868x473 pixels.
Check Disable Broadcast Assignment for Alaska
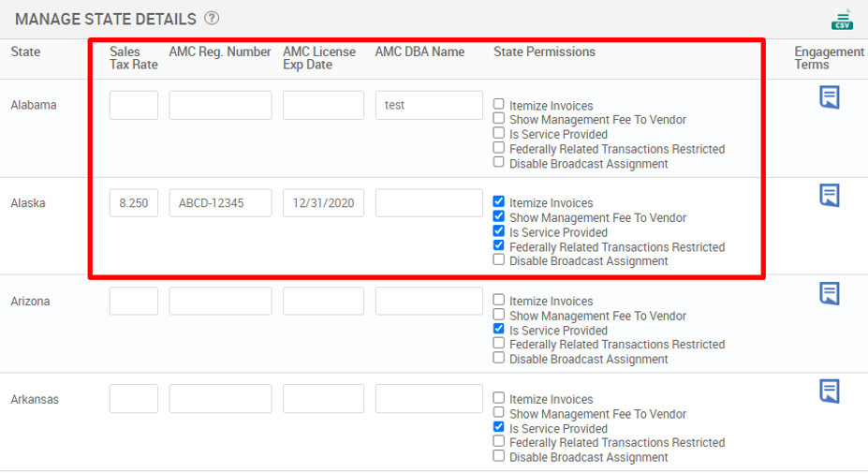click(x=499, y=259)
